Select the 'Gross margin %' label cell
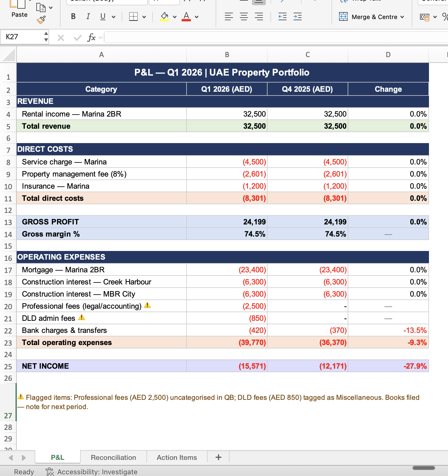 pos(101,234)
